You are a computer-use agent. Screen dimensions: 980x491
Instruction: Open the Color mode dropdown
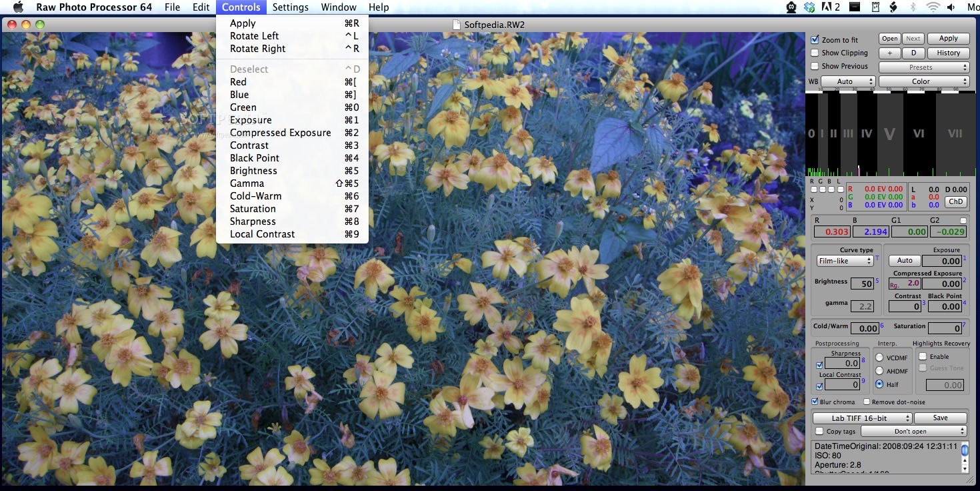923,81
